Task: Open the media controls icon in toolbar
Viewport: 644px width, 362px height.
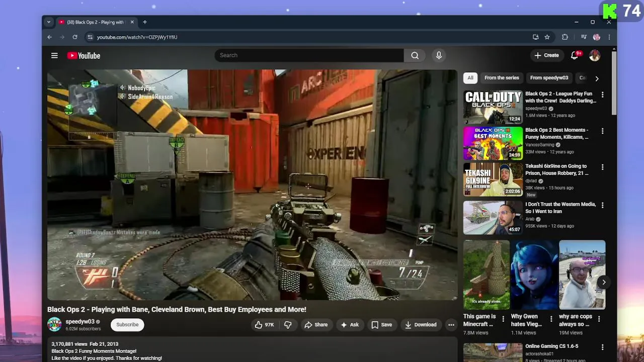Action: coord(584,37)
